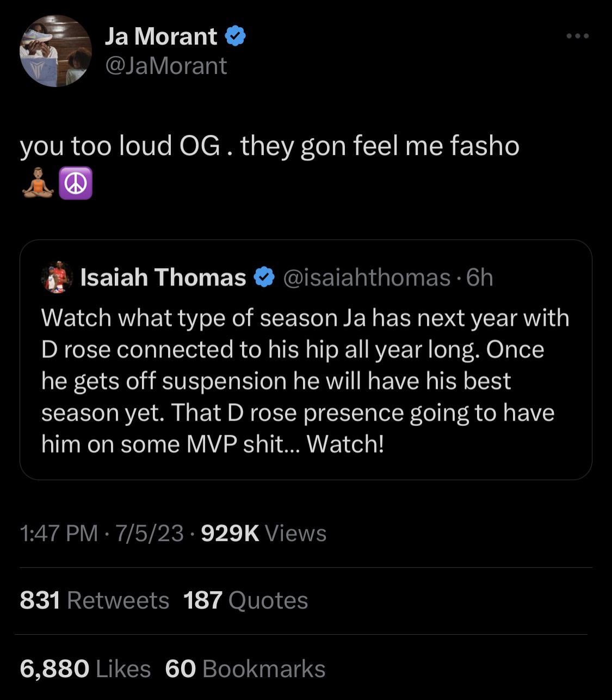Click Ja Morant's blue verified badge
The width and height of the screenshot is (612, 700).
click(x=235, y=36)
